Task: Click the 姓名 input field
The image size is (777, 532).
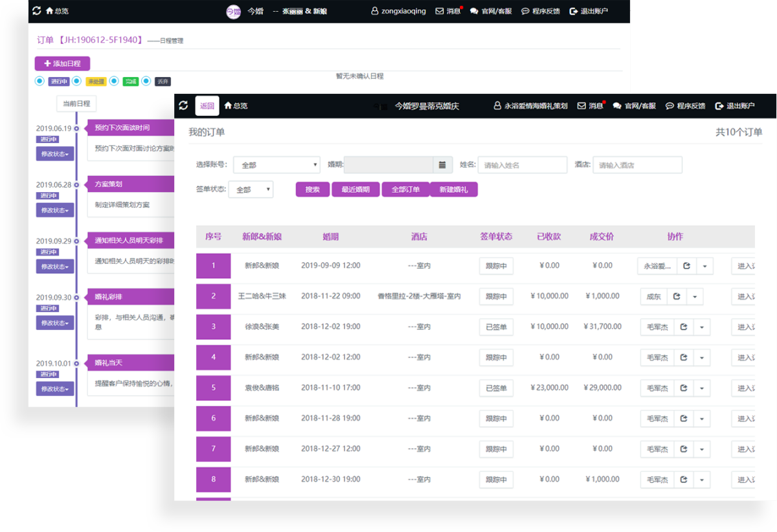Action: point(523,165)
